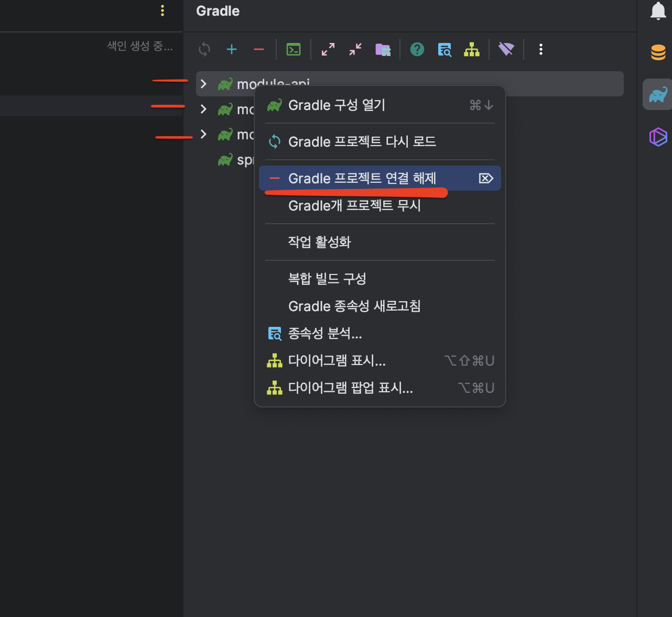This screenshot has height=617, width=672.
Task: Click the Analyze Dependencies toolbar icon
Action: point(445,50)
